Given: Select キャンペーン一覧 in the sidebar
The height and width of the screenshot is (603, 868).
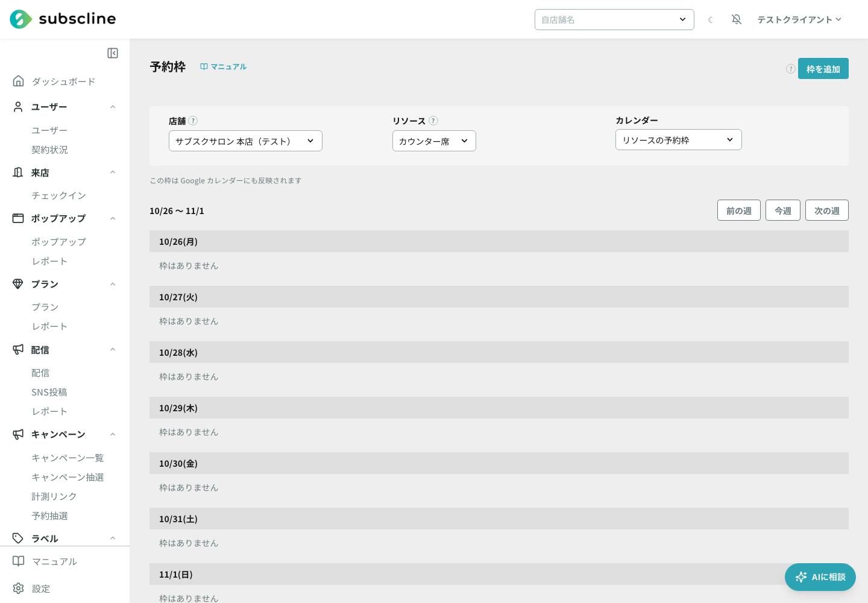Looking at the screenshot, I should point(68,458).
